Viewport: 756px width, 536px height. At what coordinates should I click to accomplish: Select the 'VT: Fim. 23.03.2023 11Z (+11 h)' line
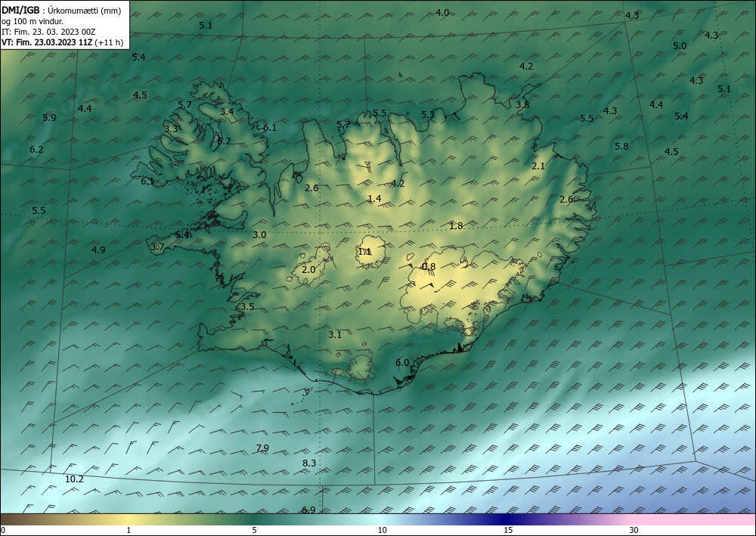tap(62, 42)
